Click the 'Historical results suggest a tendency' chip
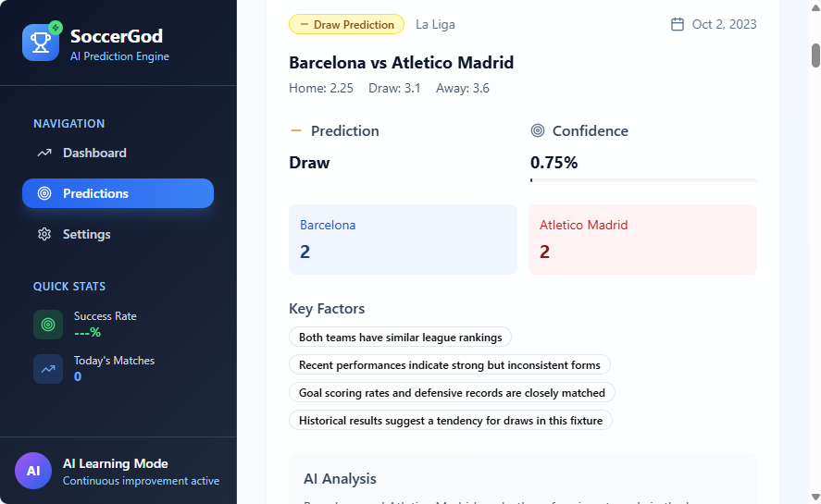821x504 pixels. (451, 421)
